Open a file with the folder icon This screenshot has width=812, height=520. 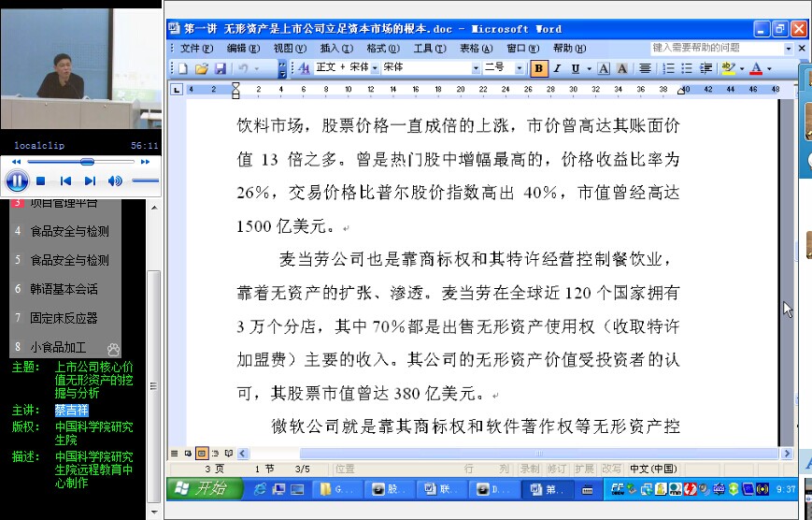click(202, 68)
